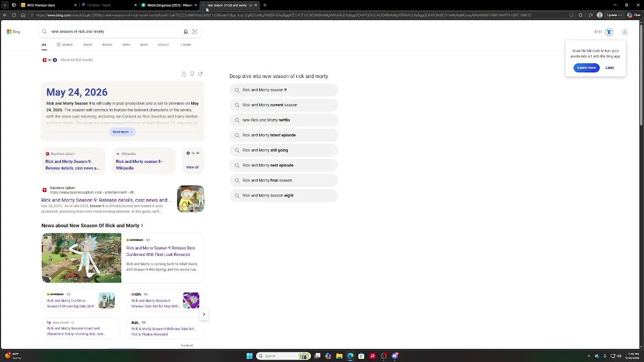Click View all sources link
The height and width of the screenshot is (362, 644).
click(x=192, y=167)
